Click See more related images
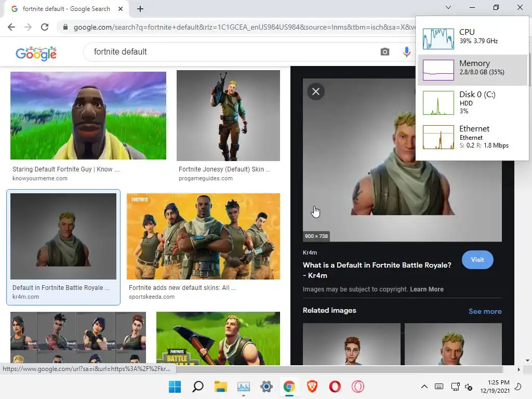Image resolution: width=532 pixels, height=399 pixels. [485, 311]
